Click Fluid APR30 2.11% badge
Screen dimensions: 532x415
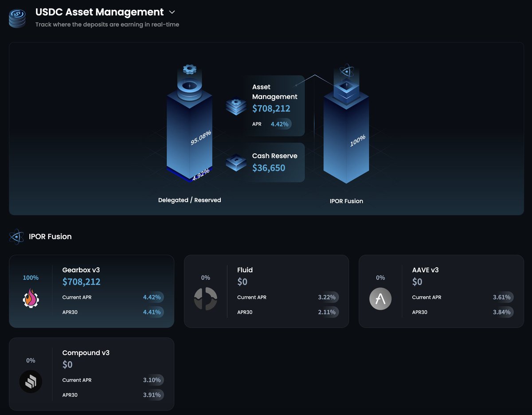coord(327,312)
